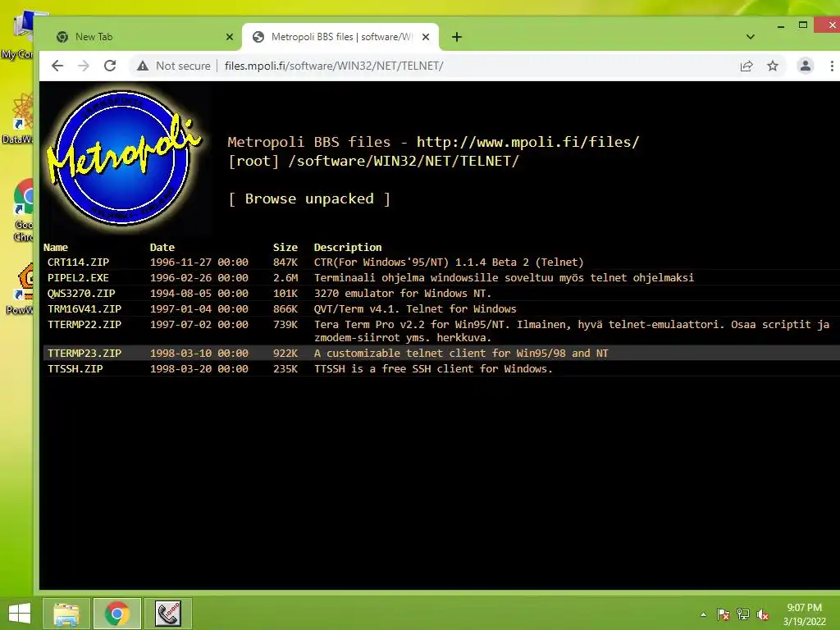Click the browser forward arrow
This screenshot has width=840, height=630.
tap(84, 66)
